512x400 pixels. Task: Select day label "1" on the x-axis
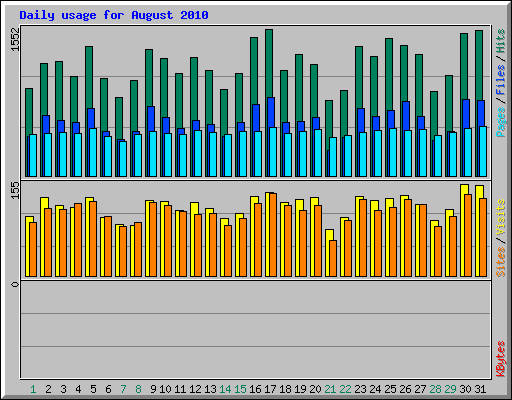(33, 389)
